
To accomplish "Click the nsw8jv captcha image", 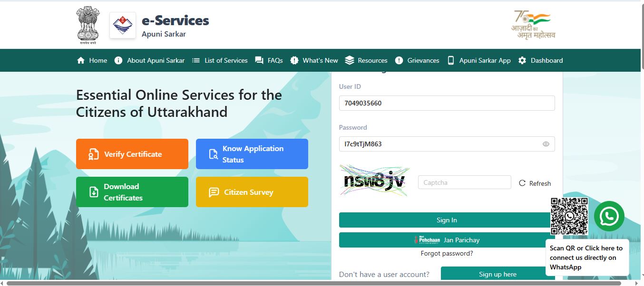I will pos(375,181).
